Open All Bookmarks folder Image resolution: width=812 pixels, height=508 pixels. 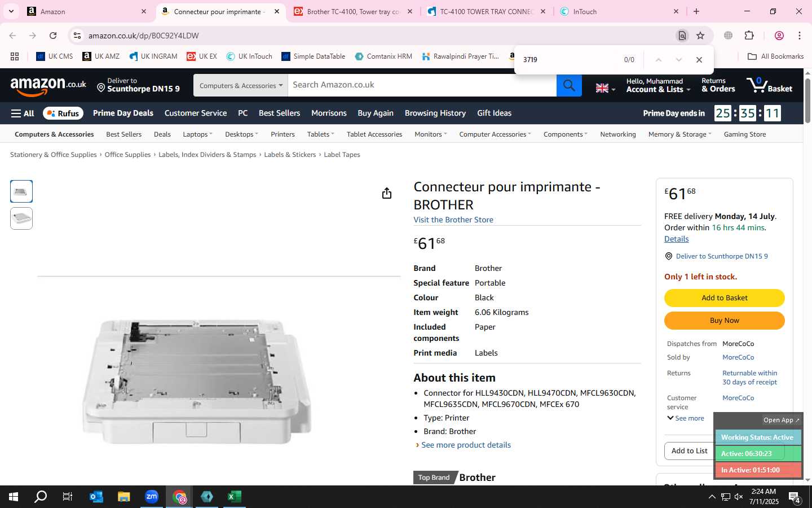[x=775, y=56]
